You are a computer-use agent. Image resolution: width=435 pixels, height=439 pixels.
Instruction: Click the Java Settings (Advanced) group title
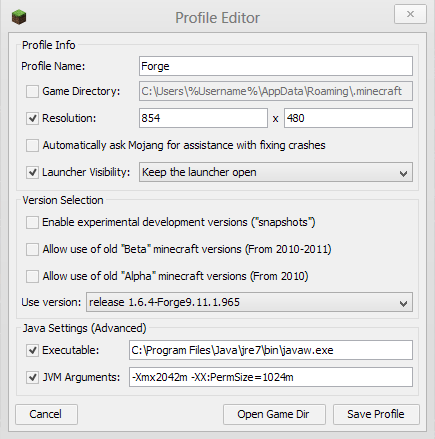coord(84,328)
